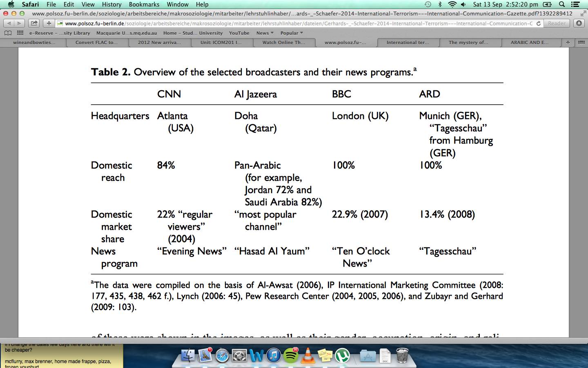Enter full screen with the arrows icon
The height and width of the screenshot is (368, 588).
coord(583,13)
